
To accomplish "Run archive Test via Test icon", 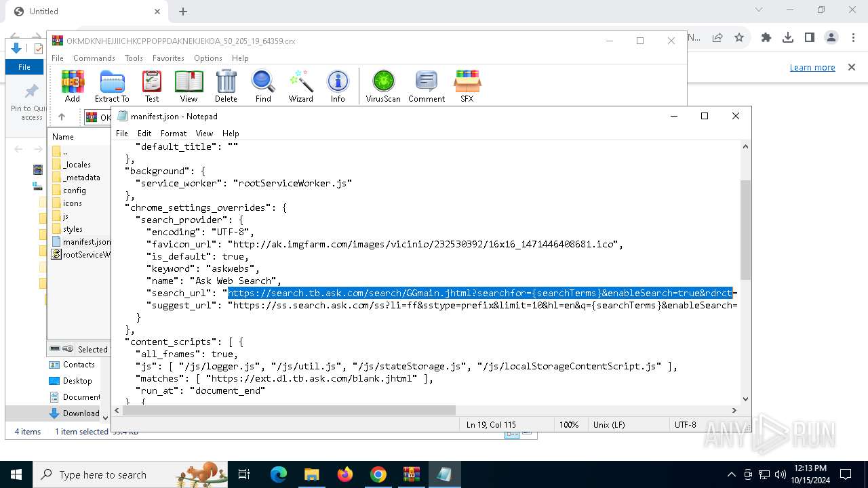I will [x=152, y=86].
